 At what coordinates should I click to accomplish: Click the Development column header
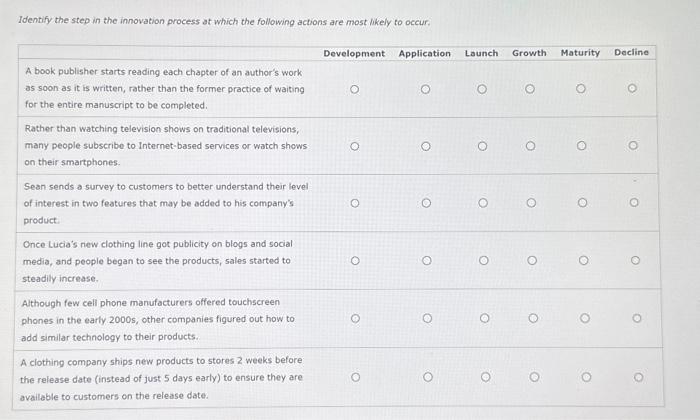354,54
